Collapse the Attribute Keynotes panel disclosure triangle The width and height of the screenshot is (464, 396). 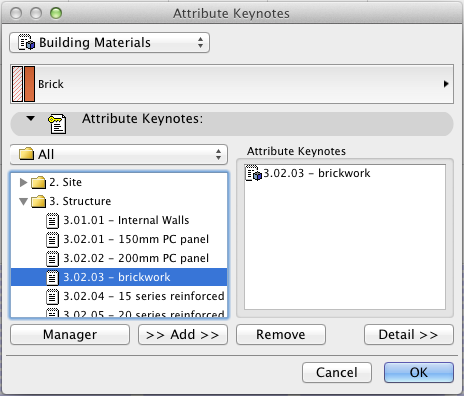[x=31, y=118]
